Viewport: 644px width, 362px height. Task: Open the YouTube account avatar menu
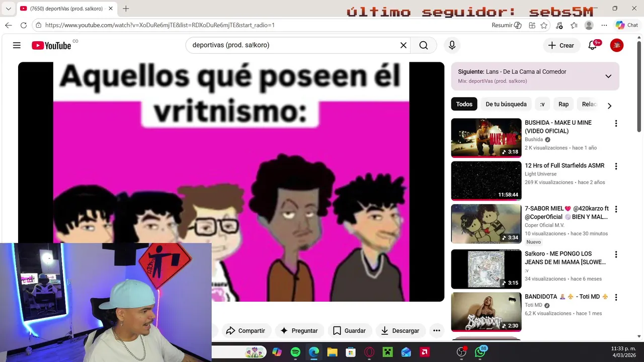coord(616,45)
